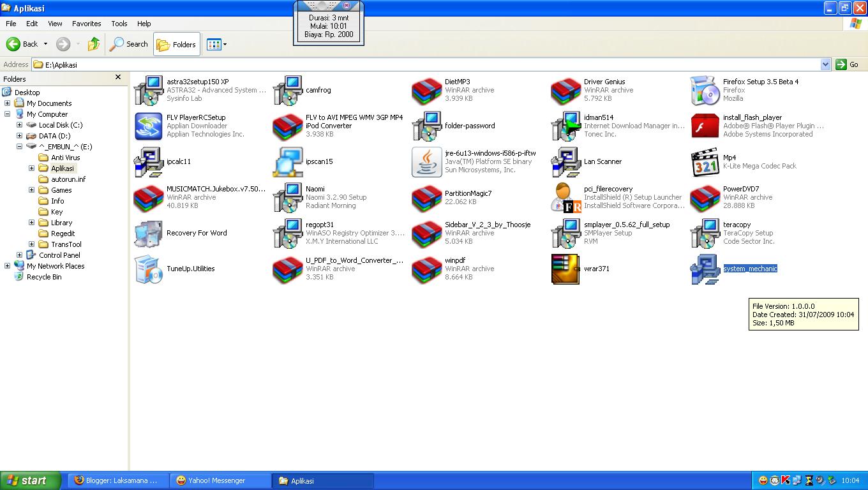Screen dimensions: 868x490
Task: Expand the Control Panel node
Action: pos(19,255)
